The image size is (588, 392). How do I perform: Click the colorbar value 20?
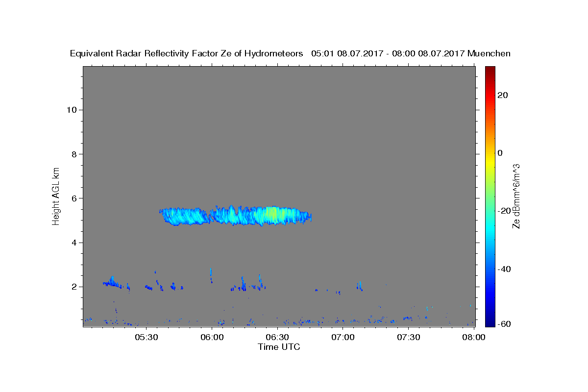pos(503,95)
